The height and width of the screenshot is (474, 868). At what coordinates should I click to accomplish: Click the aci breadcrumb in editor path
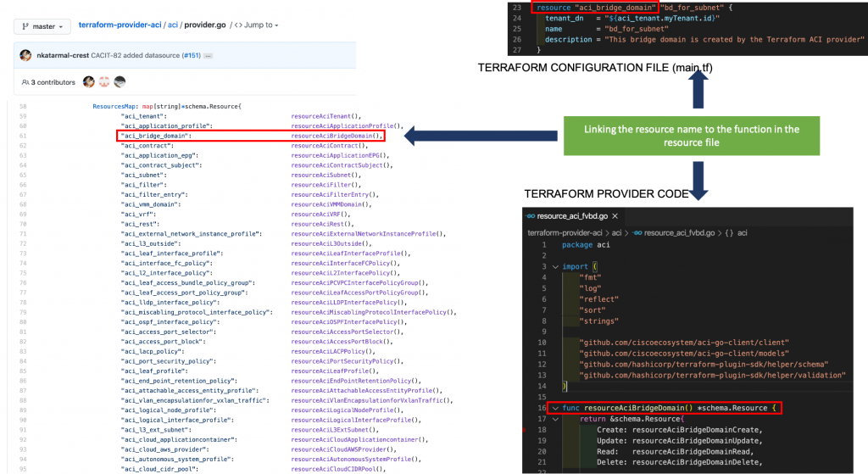616,233
